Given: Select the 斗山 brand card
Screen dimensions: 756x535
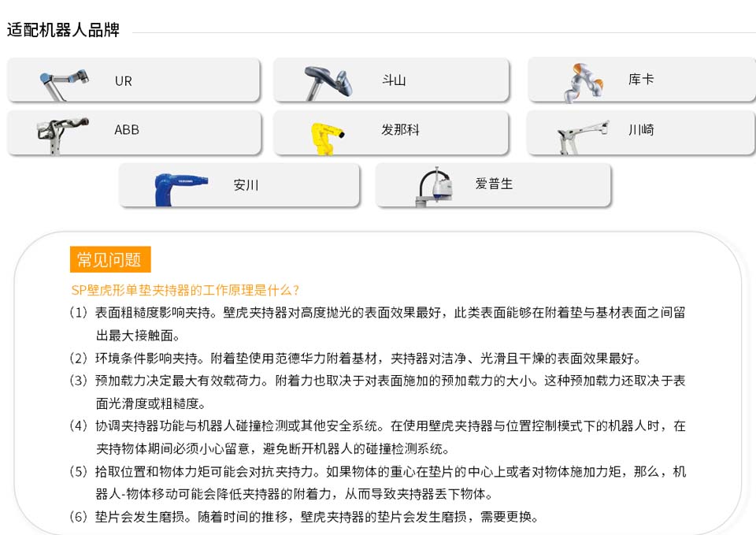Looking at the screenshot, I should pos(391,80).
